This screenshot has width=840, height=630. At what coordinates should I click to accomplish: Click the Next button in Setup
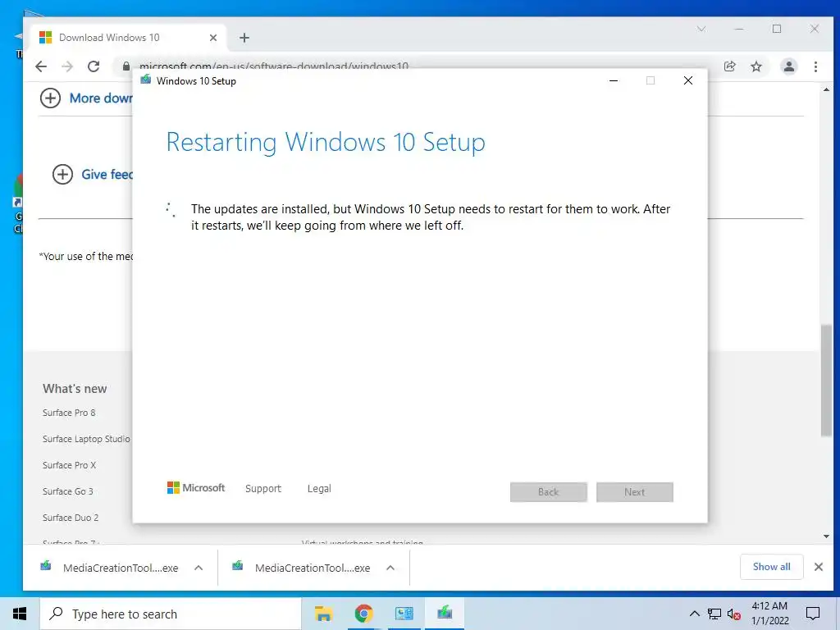[635, 492]
